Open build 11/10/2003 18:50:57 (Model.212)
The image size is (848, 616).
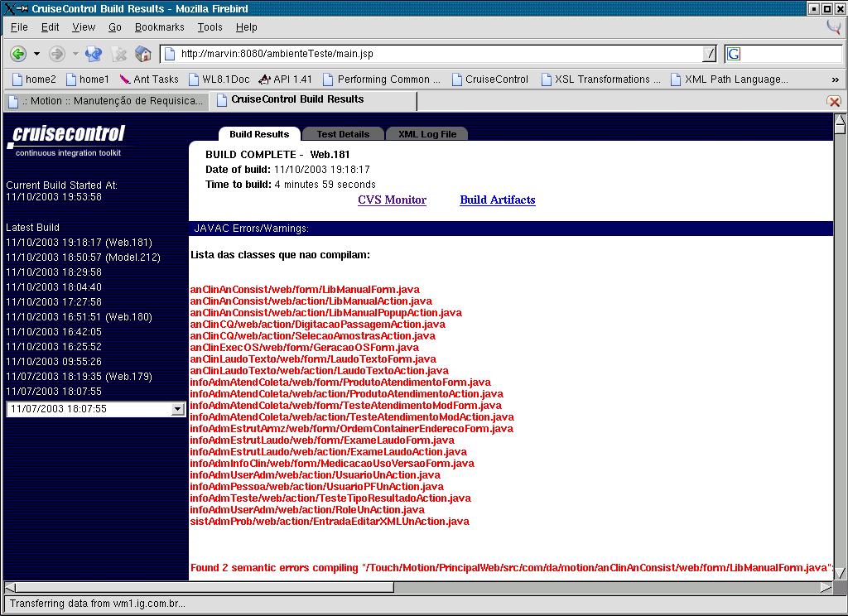coord(84,257)
